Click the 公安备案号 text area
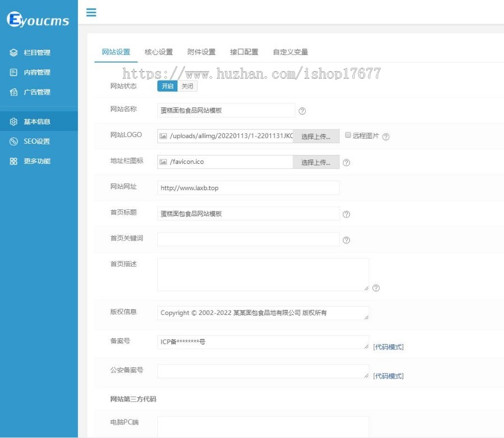 click(x=263, y=371)
